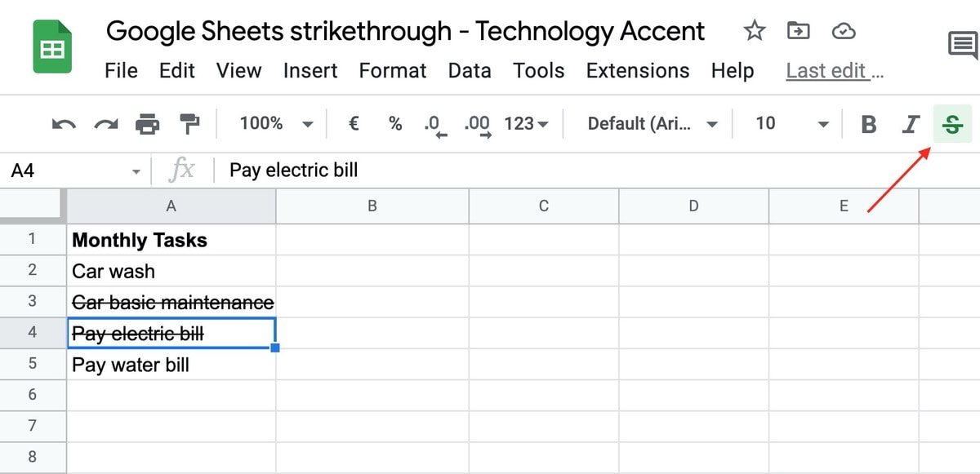980x474 pixels.
Task: Toggle bold formatting
Action: (x=869, y=124)
